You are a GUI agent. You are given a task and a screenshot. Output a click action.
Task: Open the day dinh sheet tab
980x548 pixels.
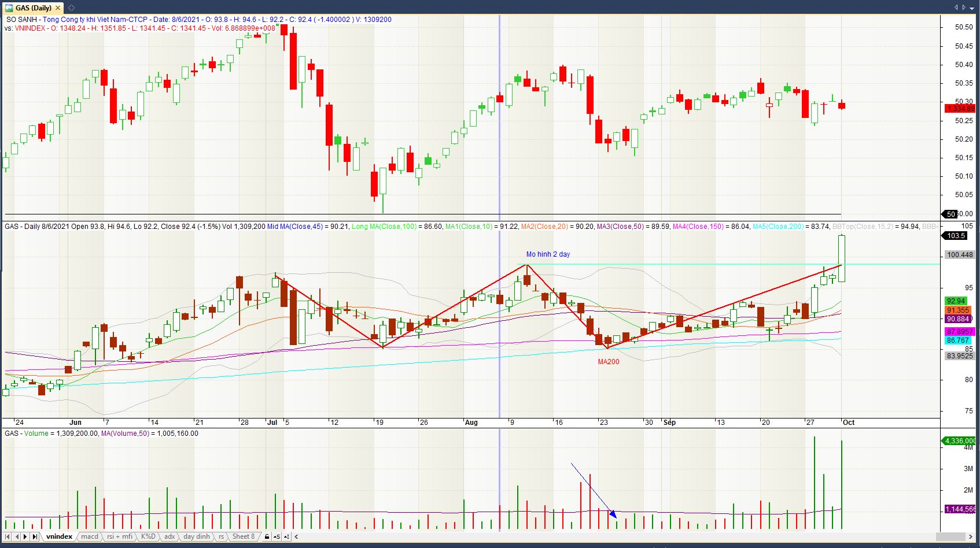197,536
